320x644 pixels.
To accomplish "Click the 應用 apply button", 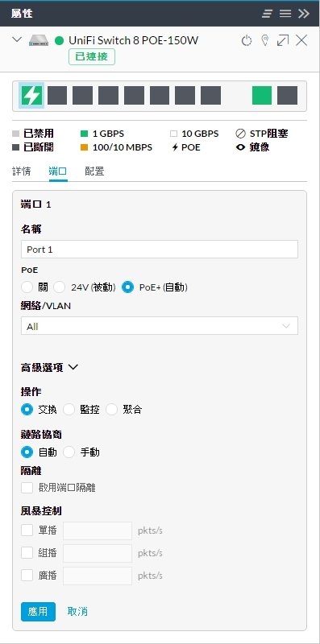I will click(38, 612).
